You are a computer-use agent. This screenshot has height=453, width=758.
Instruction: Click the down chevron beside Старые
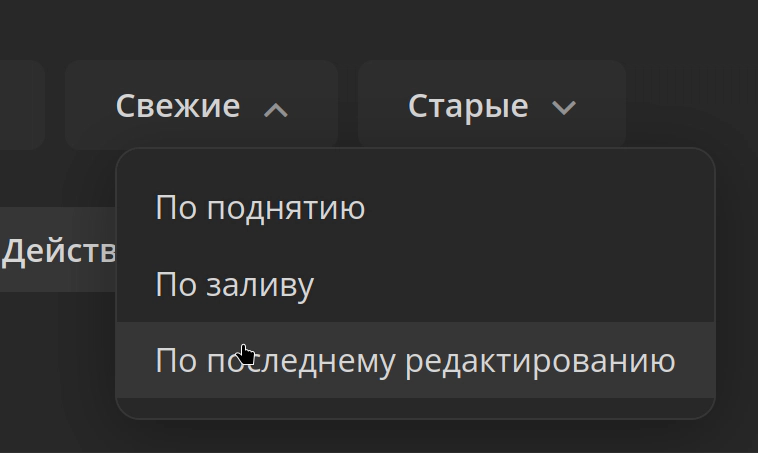564,108
